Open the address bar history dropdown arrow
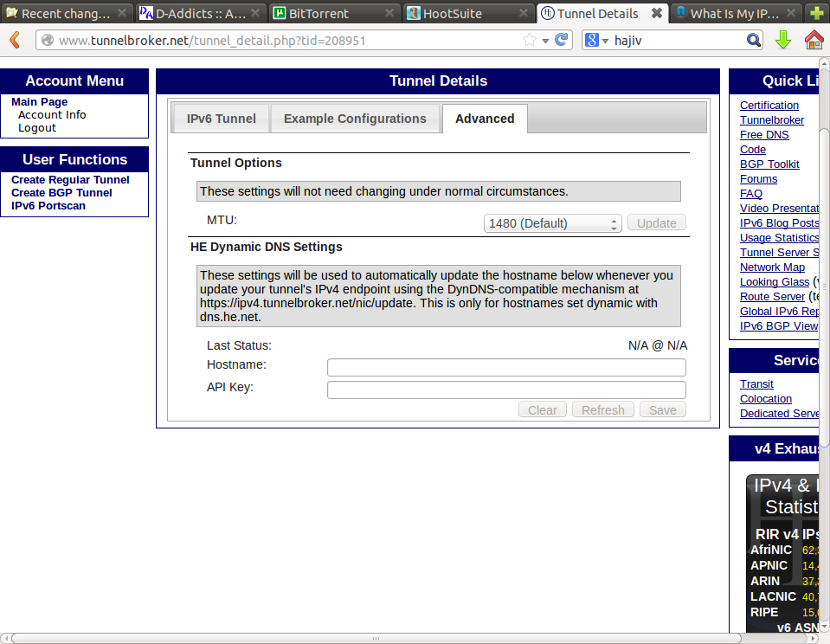Screen dimensions: 830x644 click(x=545, y=41)
